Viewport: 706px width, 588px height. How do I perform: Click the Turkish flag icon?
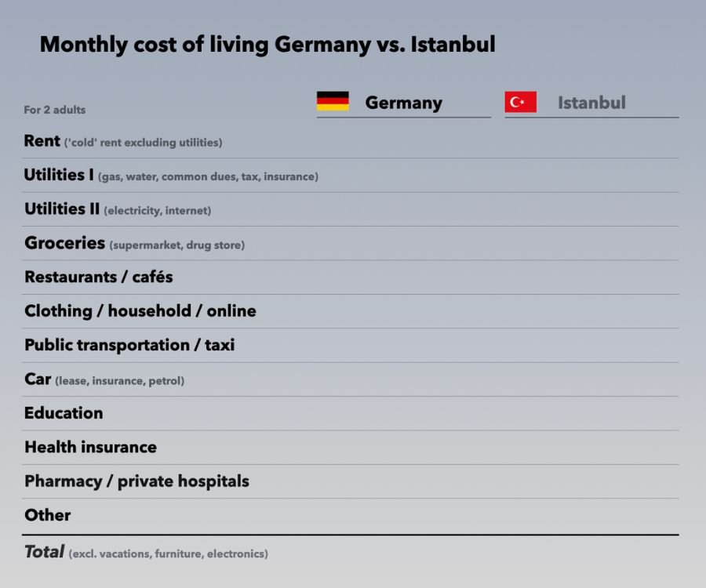click(520, 102)
